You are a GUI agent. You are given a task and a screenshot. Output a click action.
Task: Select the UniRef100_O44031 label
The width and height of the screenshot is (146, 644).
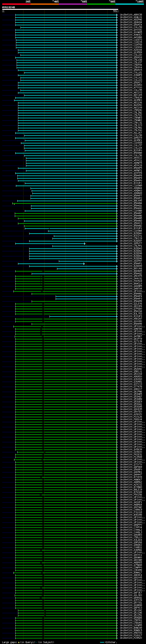131,279
